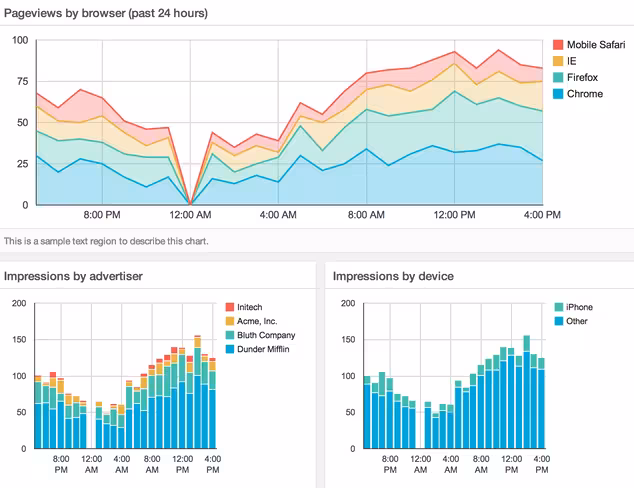Screen dimensions: 634x488
Task: Click the iPhone legend swatch
Action: [559, 307]
